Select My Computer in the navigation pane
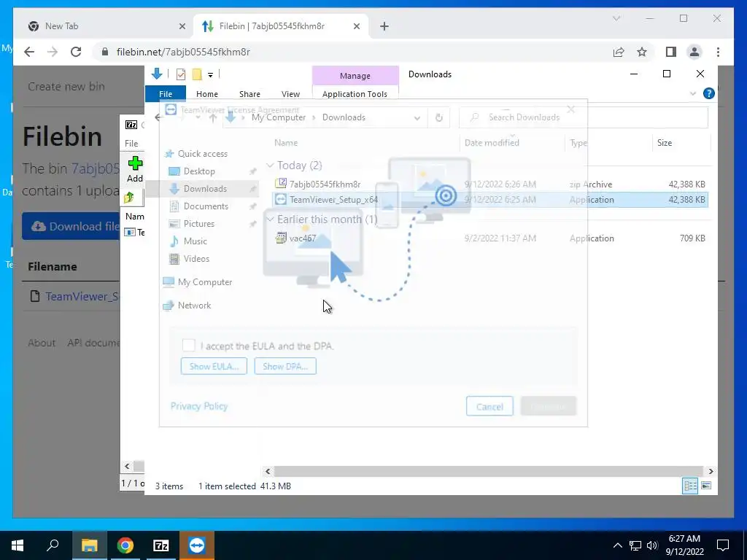 (x=204, y=282)
